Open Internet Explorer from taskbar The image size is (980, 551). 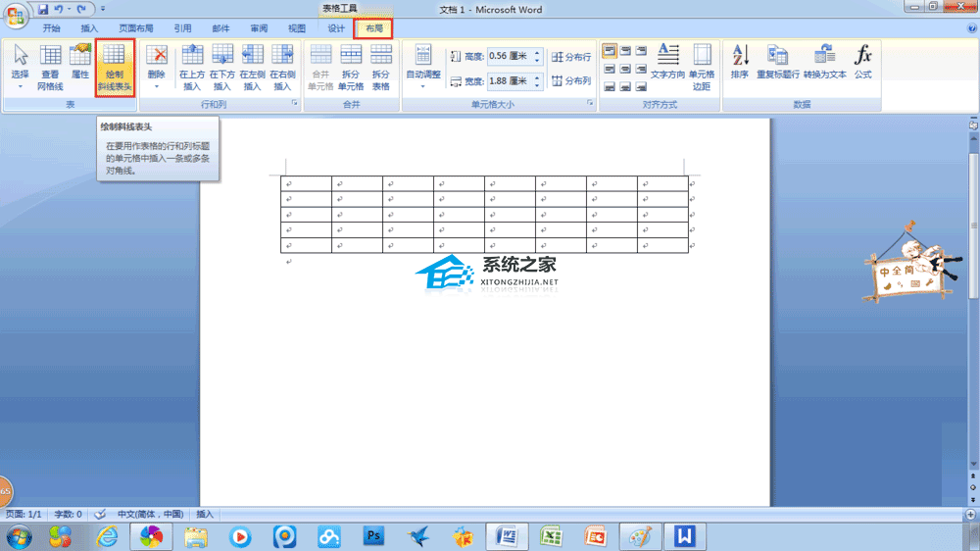107,536
